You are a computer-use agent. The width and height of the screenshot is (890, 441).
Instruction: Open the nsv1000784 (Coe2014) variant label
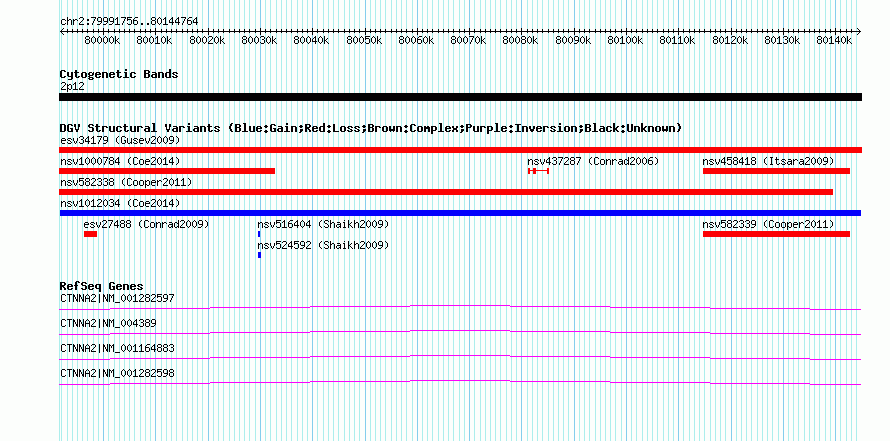(x=120, y=161)
